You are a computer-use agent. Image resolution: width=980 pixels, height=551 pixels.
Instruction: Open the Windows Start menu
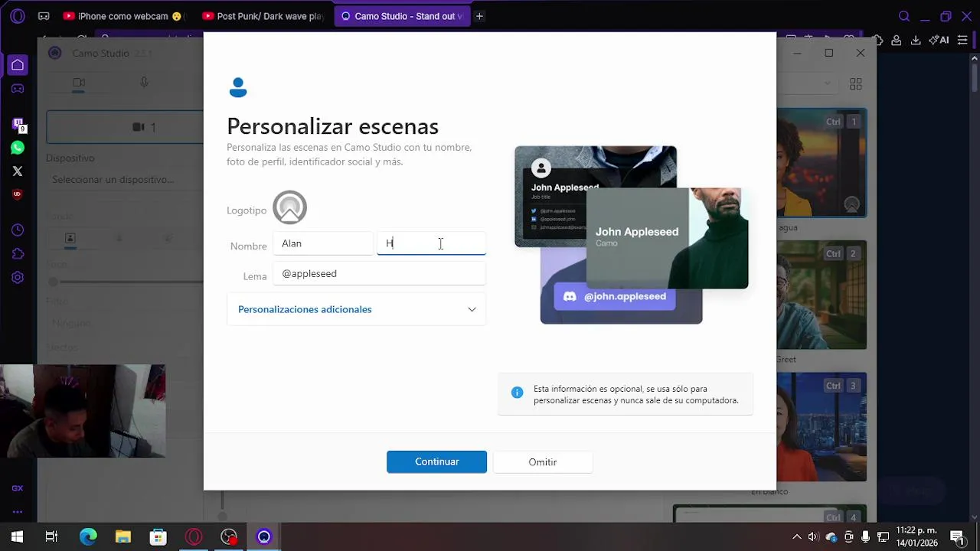(x=17, y=537)
